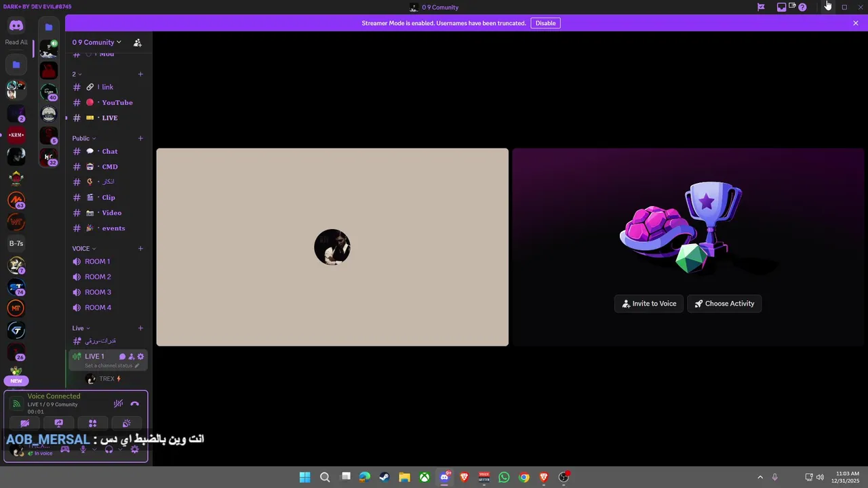Toggle the microphone mute button

pos(83,449)
